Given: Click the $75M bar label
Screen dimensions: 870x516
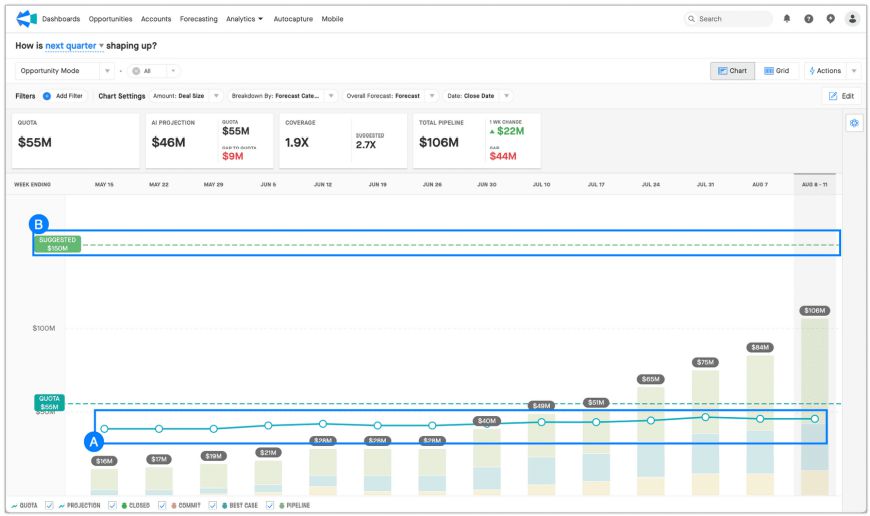Looking at the screenshot, I should click(705, 362).
